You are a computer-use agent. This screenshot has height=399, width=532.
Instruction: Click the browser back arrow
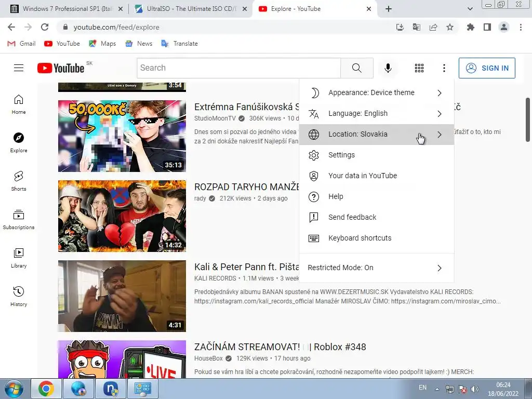11,27
